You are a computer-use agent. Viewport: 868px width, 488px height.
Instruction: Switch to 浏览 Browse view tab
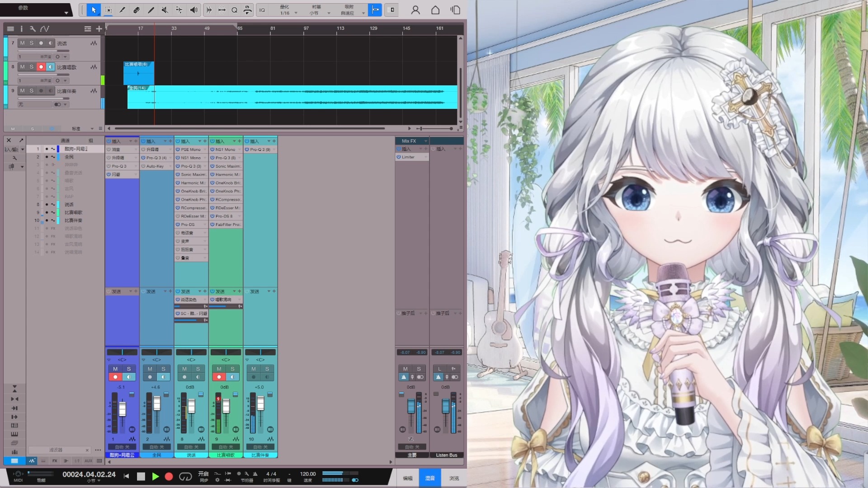pyautogui.click(x=454, y=478)
